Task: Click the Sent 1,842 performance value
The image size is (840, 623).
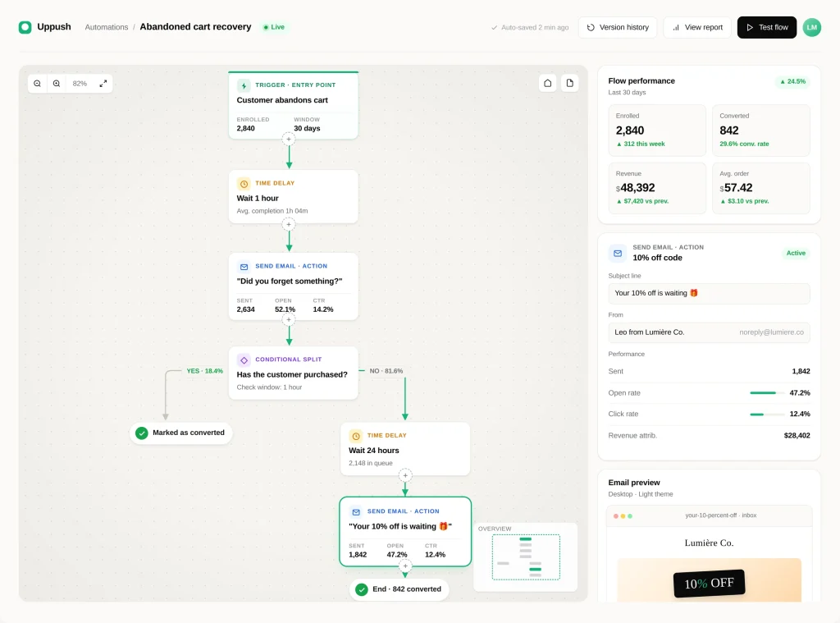Action: click(801, 371)
